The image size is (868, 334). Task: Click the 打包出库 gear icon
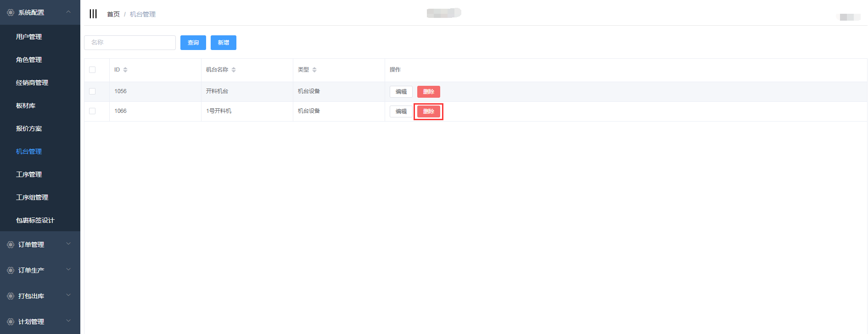pyautogui.click(x=11, y=296)
